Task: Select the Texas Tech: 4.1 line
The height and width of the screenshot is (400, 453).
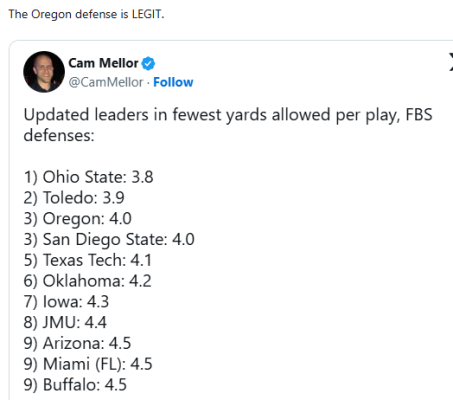Action: pos(88,260)
